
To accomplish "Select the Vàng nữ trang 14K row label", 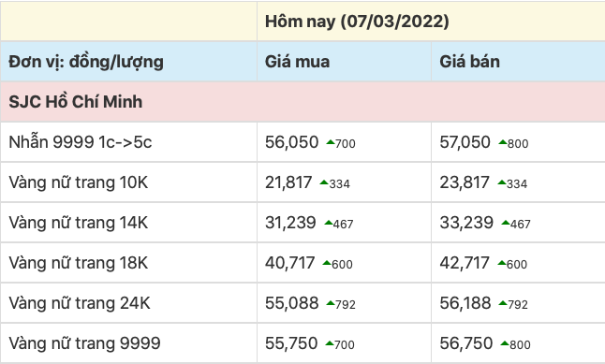I will 79,223.
